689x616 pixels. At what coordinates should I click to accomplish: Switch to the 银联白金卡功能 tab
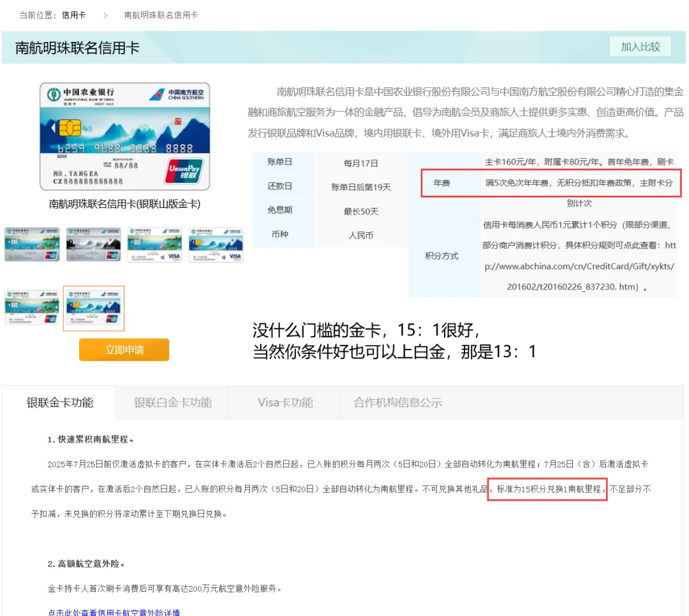(x=172, y=402)
